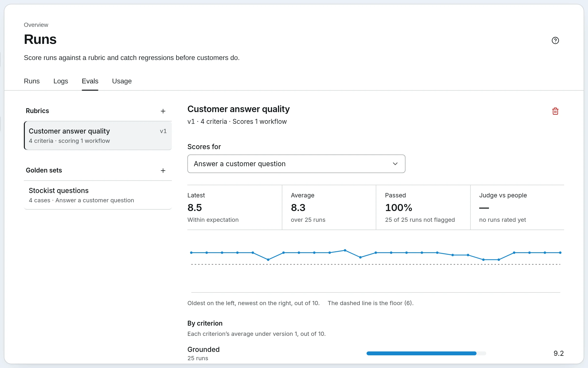Click the 'Within expectation' status text
The image size is (588, 368).
213,220
